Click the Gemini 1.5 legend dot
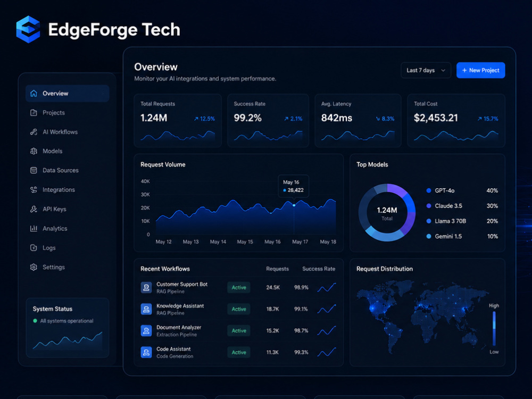Viewport: 532px width, 399px height. coord(428,236)
